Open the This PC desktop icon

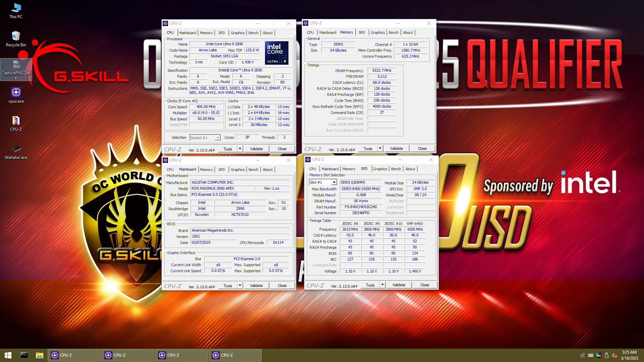point(16,11)
